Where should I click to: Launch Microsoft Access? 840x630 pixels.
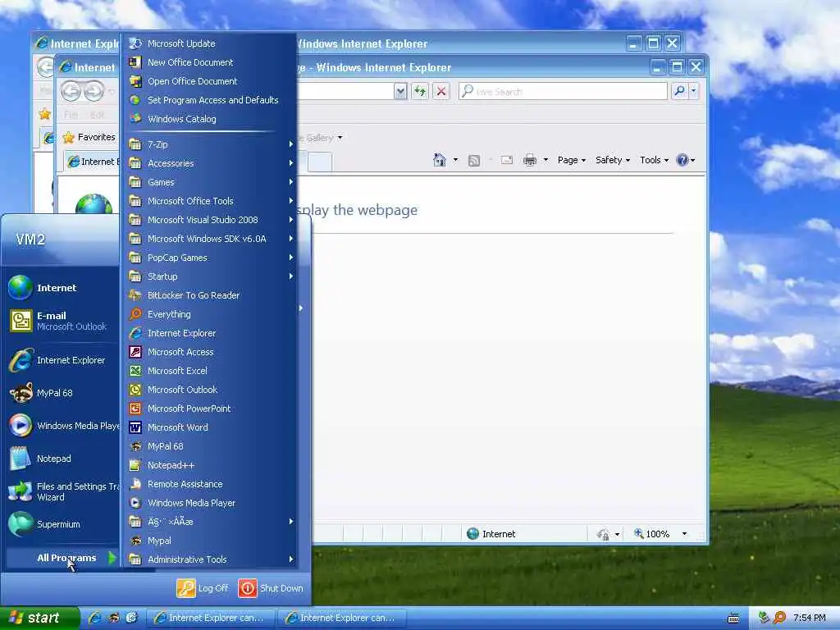click(209, 352)
